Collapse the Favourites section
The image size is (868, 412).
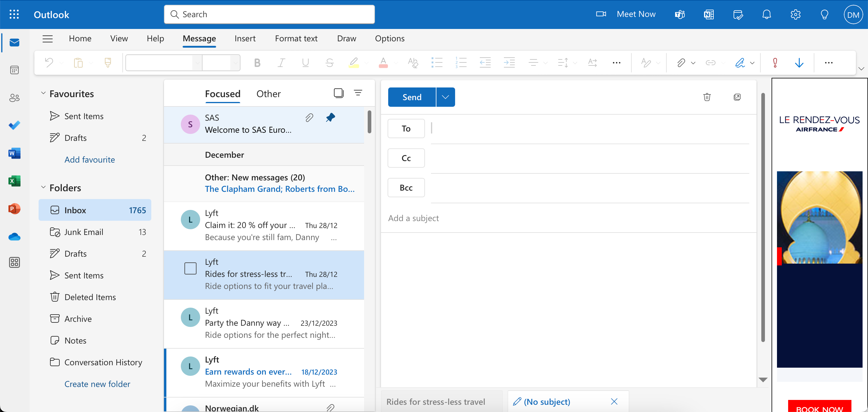tap(43, 93)
